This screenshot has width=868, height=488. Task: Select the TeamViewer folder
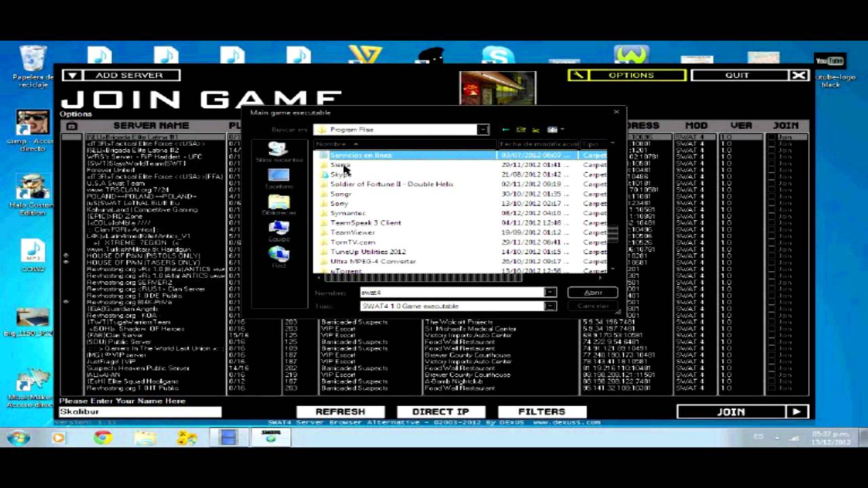pos(353,232)
